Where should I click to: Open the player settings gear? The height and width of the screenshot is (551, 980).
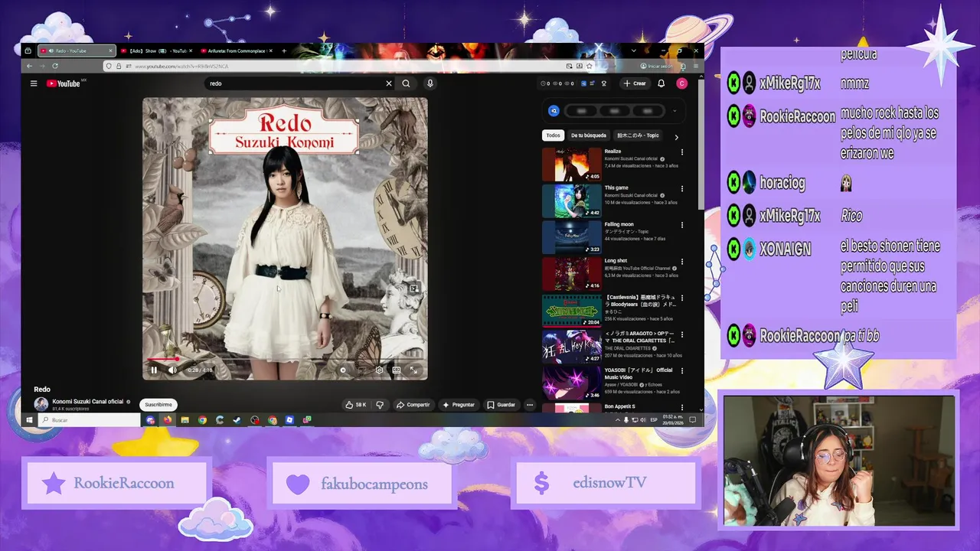[379, 370]
